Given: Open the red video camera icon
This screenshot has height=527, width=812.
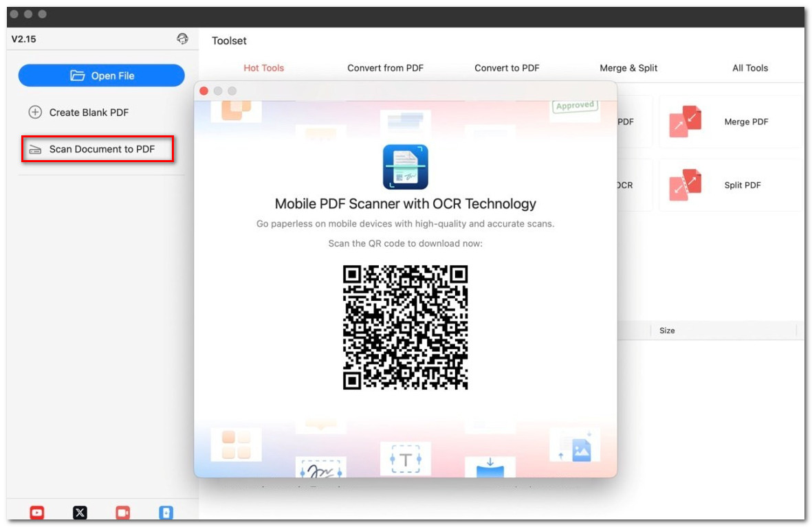Looking at the screenshot, I should coord(123,513).
